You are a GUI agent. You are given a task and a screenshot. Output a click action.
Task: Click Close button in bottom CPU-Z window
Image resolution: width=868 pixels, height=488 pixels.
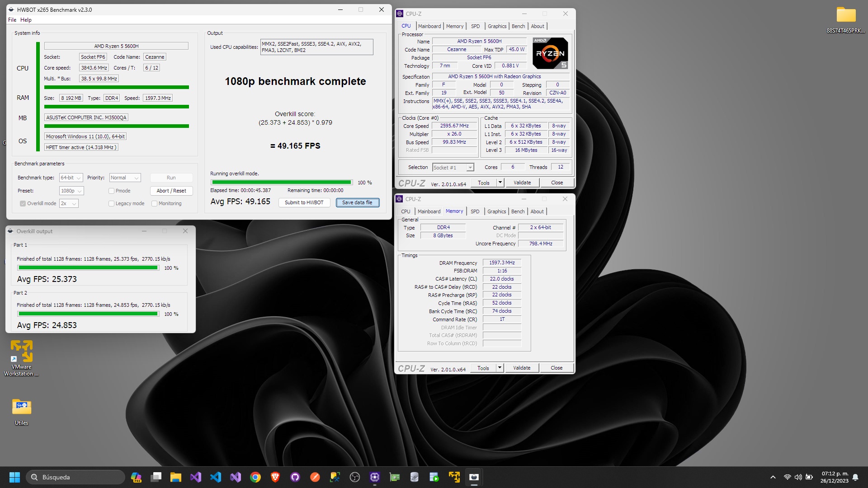coord(557,368)
